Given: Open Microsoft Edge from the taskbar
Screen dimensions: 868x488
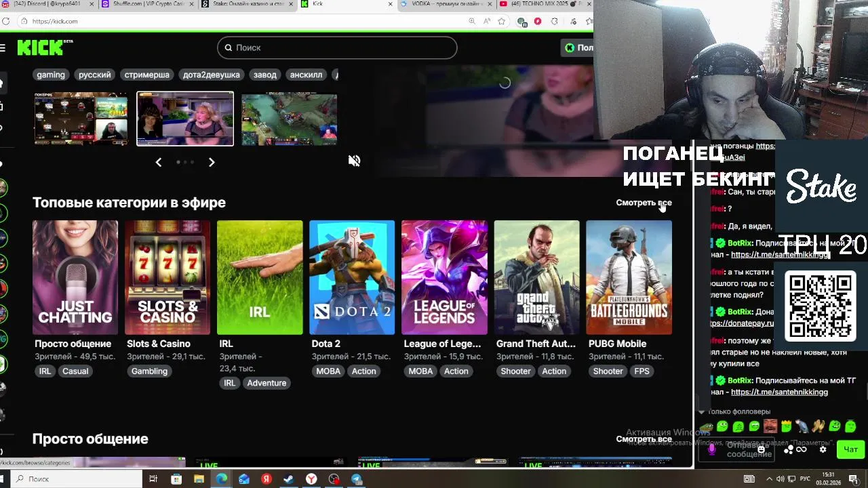Looking at the screenshot, I should (222, 479).
